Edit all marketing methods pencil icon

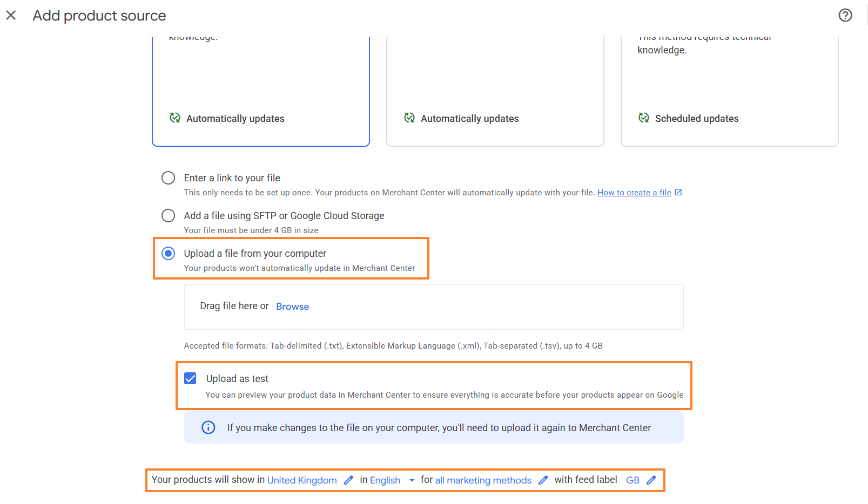click(543, 480)
